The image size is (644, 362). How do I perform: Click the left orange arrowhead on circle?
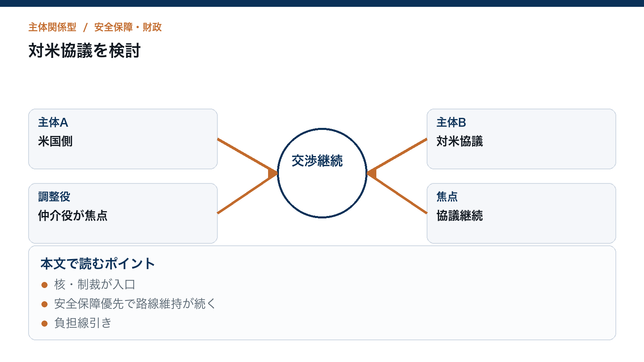273,173
